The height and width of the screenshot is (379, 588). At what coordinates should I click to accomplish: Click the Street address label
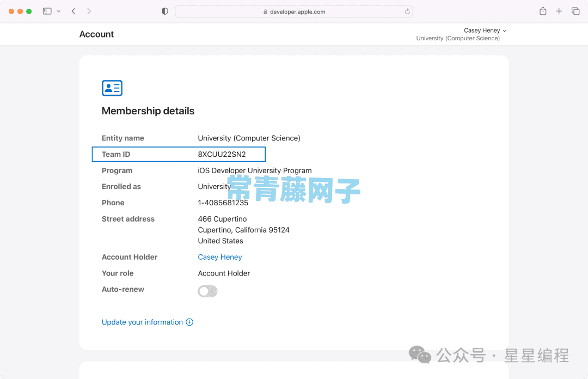pyautogui.click(x=128, y=219)
